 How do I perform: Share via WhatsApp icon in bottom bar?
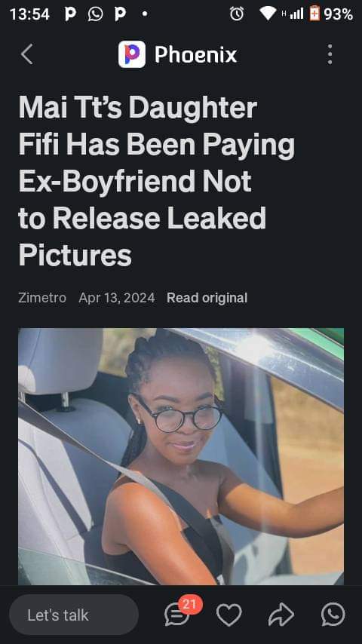333,615
